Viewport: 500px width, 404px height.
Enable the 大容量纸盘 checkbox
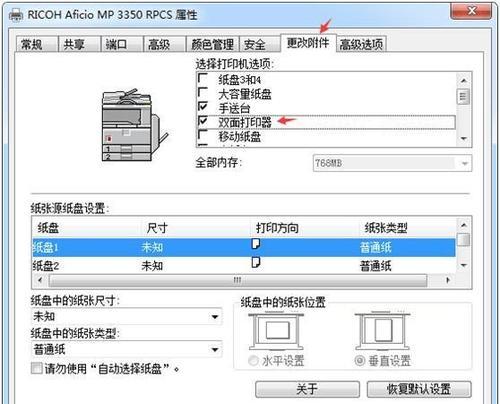click(203, 92)
